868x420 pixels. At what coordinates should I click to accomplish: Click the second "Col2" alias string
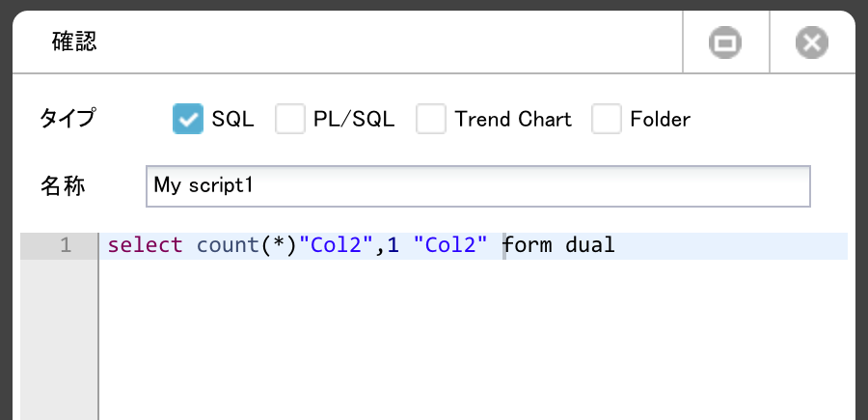451,245
